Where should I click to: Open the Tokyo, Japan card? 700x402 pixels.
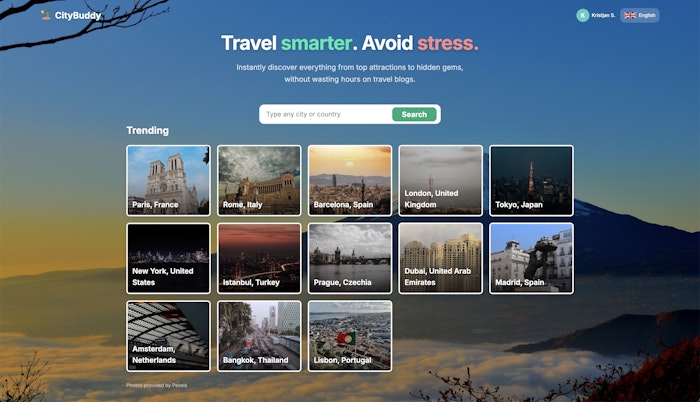[531, 180]
